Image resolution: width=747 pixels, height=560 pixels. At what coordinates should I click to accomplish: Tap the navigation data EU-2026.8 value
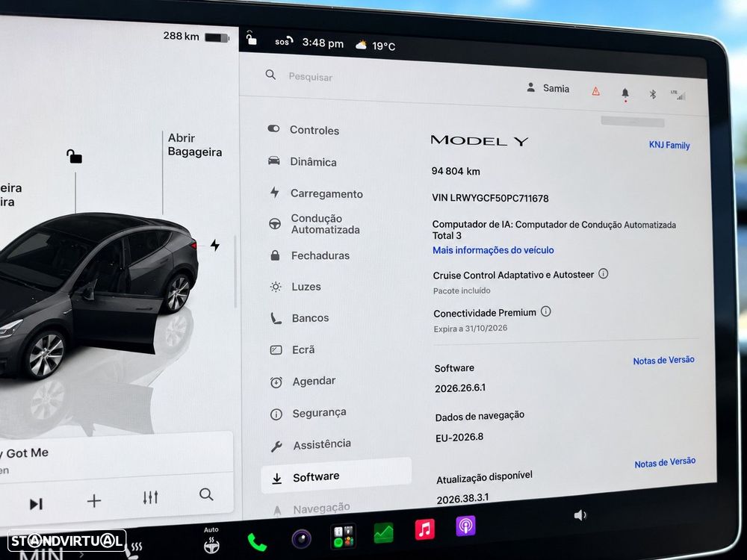(x=459, y=437)
